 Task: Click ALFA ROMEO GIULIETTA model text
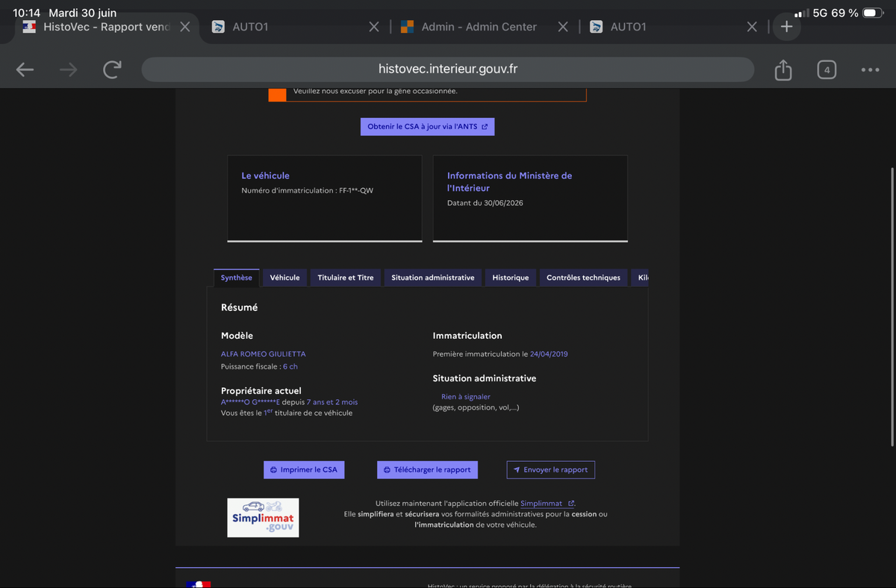pos(263,354)
